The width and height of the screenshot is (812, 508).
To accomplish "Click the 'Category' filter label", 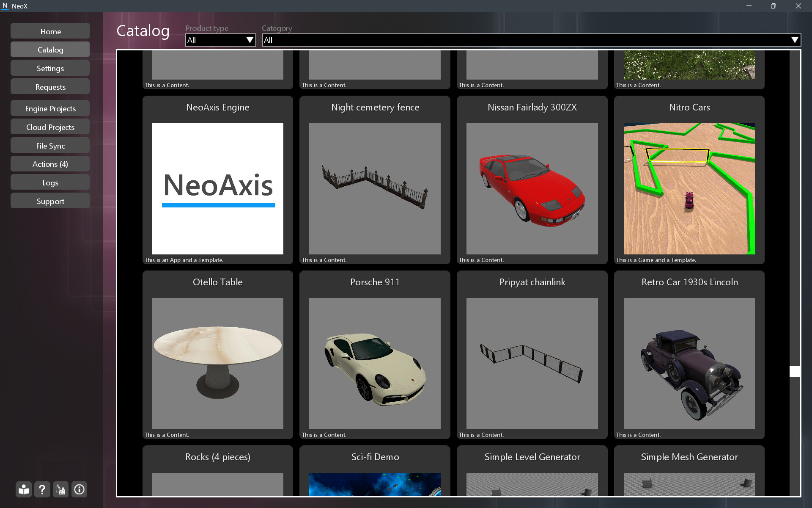I will tap(277, 28).
